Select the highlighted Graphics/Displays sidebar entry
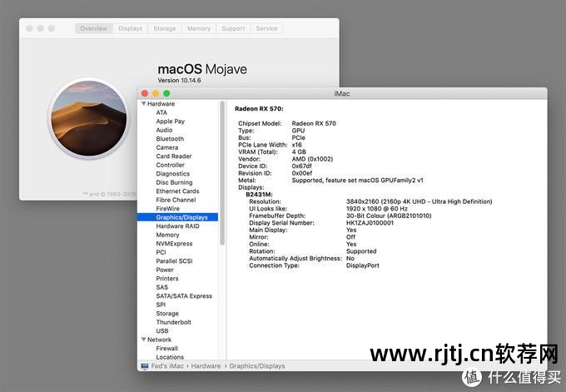This screenshot has width=566, height=392. click(x=177, y=217)
